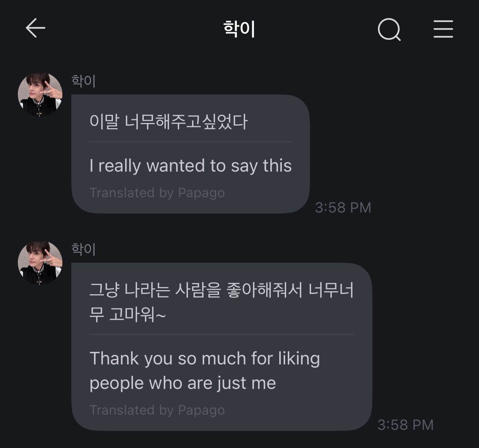Select the Korean text 이말 너무해주고싶었다
Image resolution: width=479 pixels, height=448 pixels.
point(168,121)
